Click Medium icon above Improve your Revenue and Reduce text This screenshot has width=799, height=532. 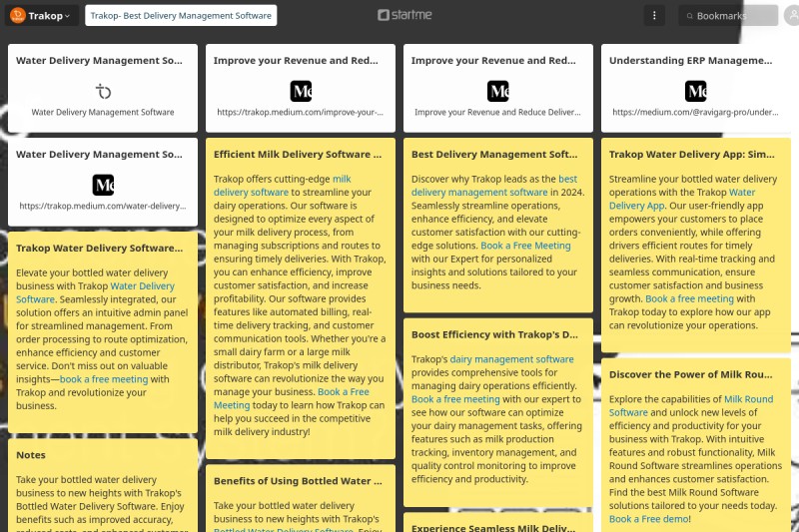pyautogui.click(x=497, y=92)
